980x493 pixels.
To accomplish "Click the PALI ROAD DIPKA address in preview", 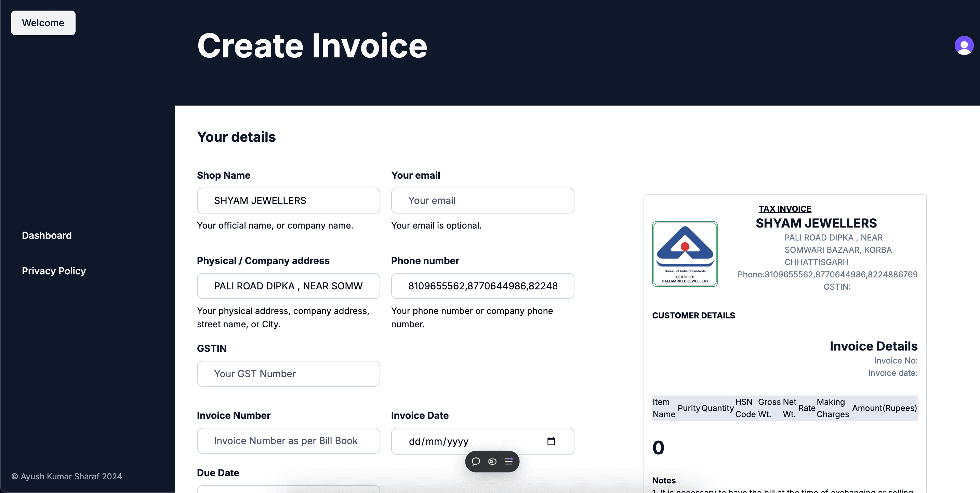I will tap(838, 250).
